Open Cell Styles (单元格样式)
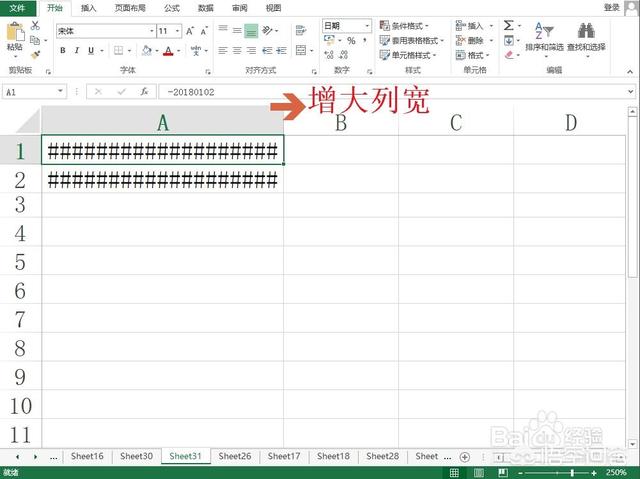The width and height of the screenshot is (640, 479). click(408, 55)
